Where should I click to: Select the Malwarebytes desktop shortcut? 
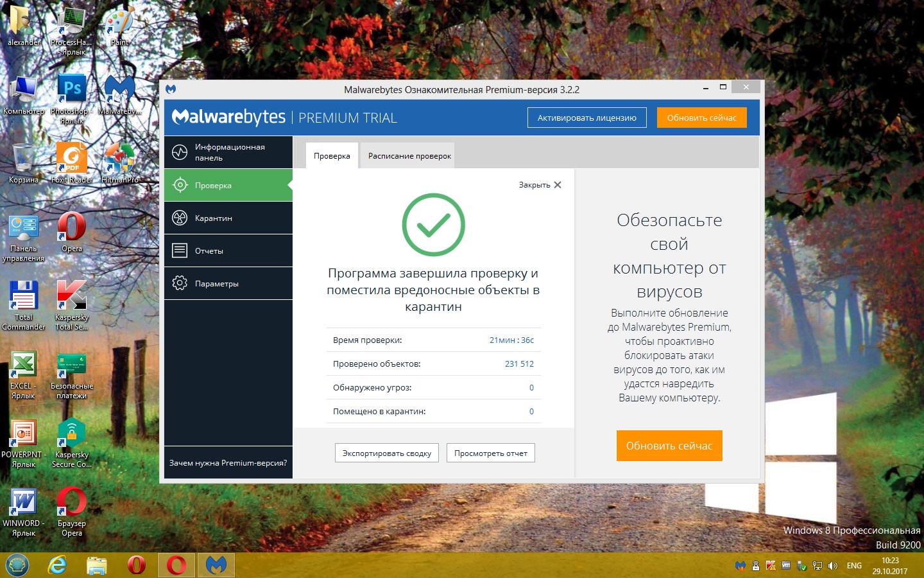(120, 95)
